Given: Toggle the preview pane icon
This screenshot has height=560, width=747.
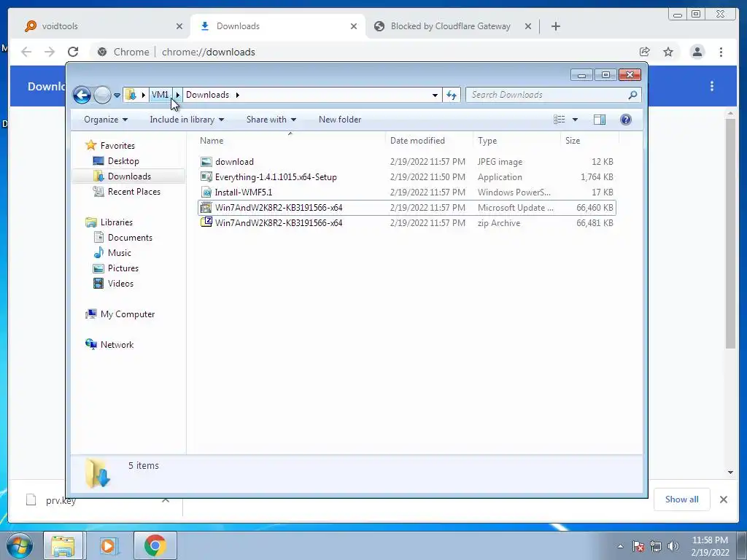Looking at the screenshot, I should (x=600, y=120).
